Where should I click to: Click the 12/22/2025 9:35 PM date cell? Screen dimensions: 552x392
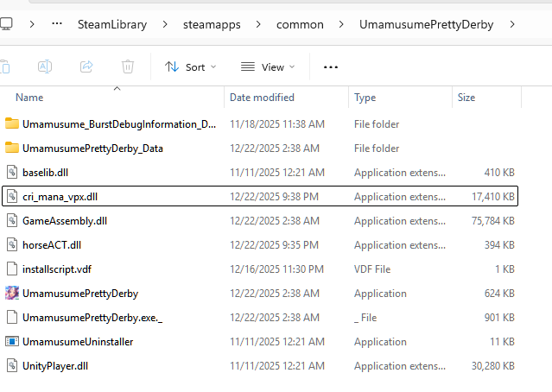point(274,245)
